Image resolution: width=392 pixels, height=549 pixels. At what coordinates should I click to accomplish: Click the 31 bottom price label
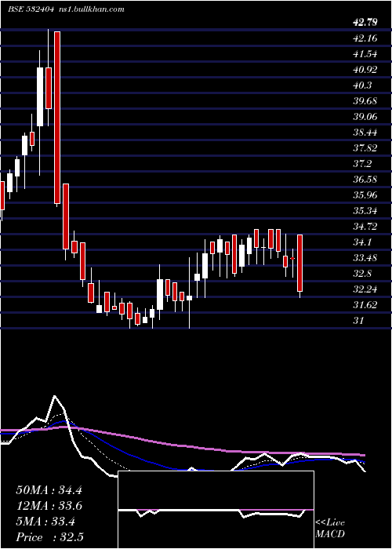[x=359, y=320]
